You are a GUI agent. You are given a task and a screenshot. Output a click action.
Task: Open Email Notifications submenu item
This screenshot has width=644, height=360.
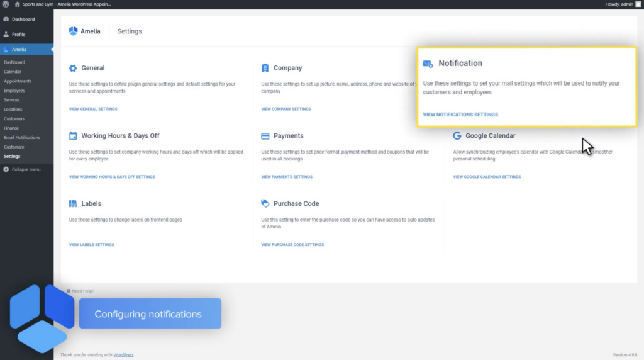(x=22, y=138)
